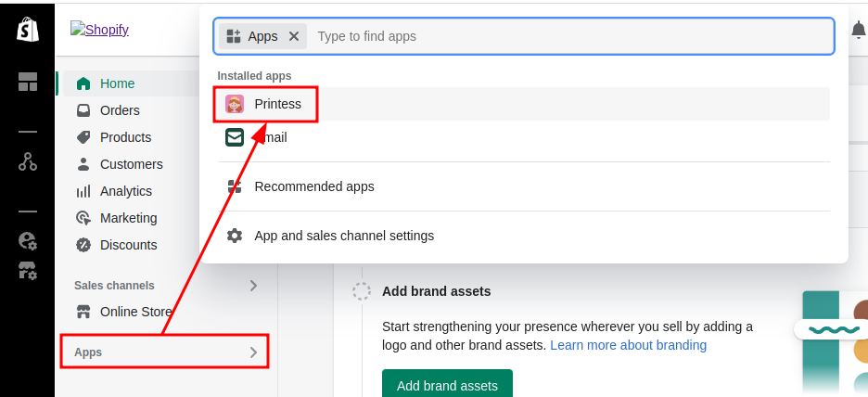868x397 pixels.
Task: Click the Products tag icon
Action: coord(83,137)
